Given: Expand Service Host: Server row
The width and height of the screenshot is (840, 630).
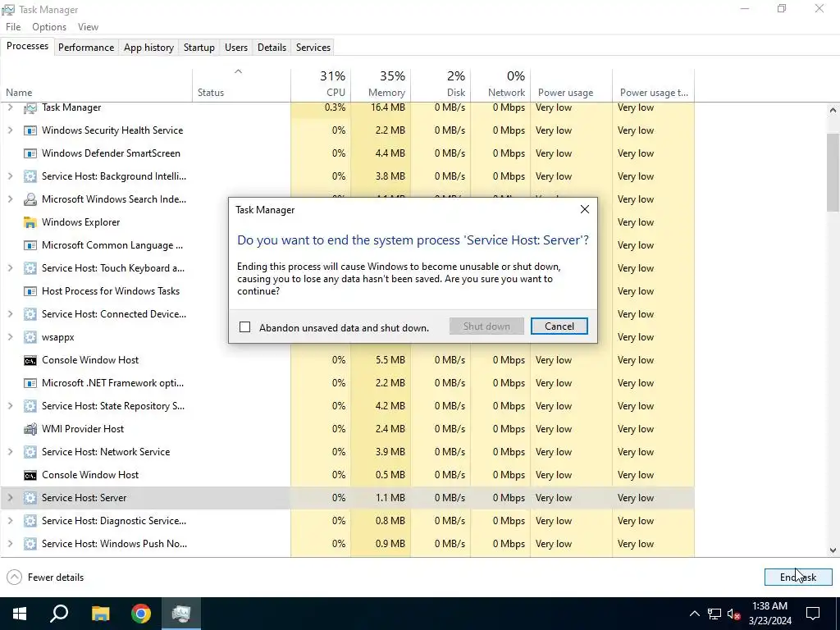Looking at the screenshot, I should click(10, 498).
